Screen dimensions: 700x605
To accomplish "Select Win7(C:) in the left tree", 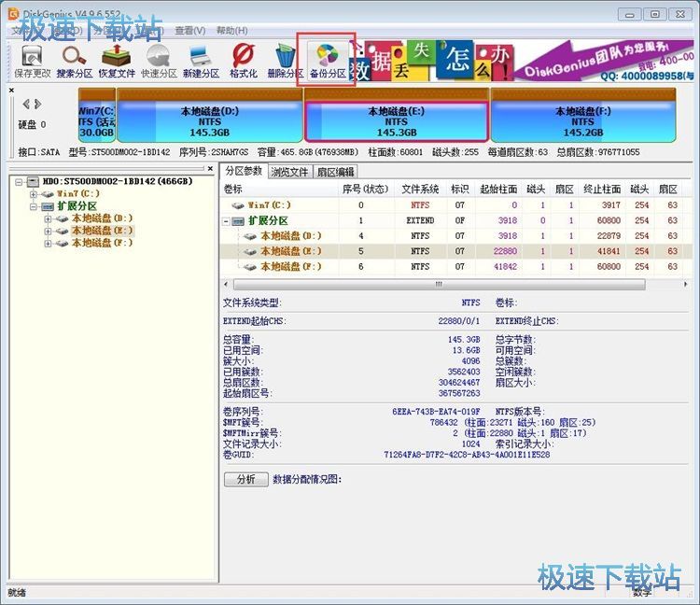I will point(78,194).
